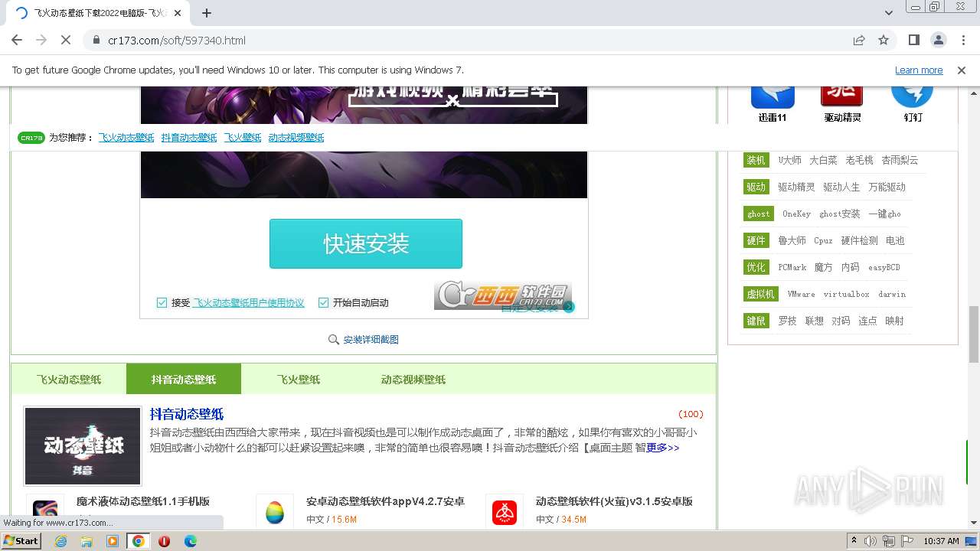
Task: Open the easyBCD link
Action: 884,267
